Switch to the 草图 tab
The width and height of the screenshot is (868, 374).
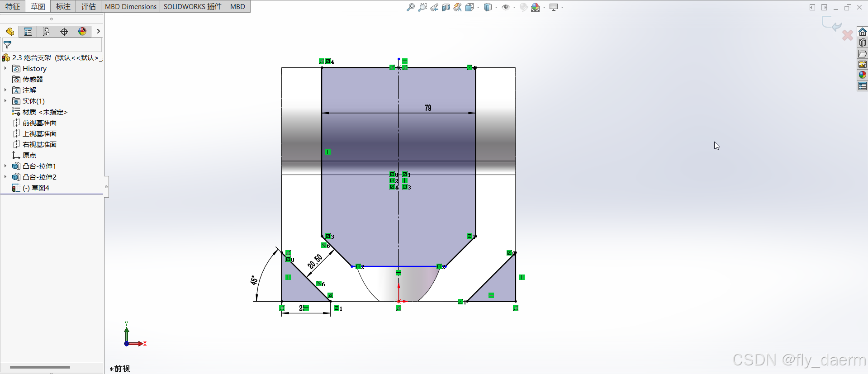point(38,6)
